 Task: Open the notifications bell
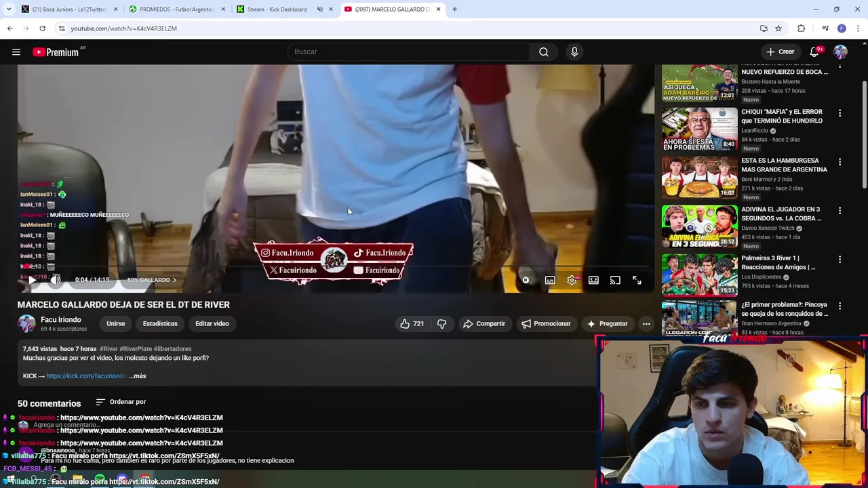(x=814, y=52)
